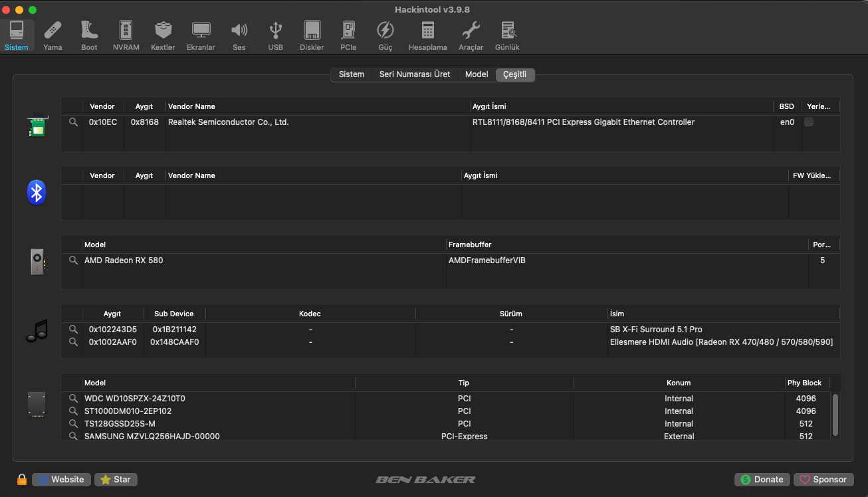Select the Sistem tab in segmented control
Viewport: 868px width, 497px height.
351,74
